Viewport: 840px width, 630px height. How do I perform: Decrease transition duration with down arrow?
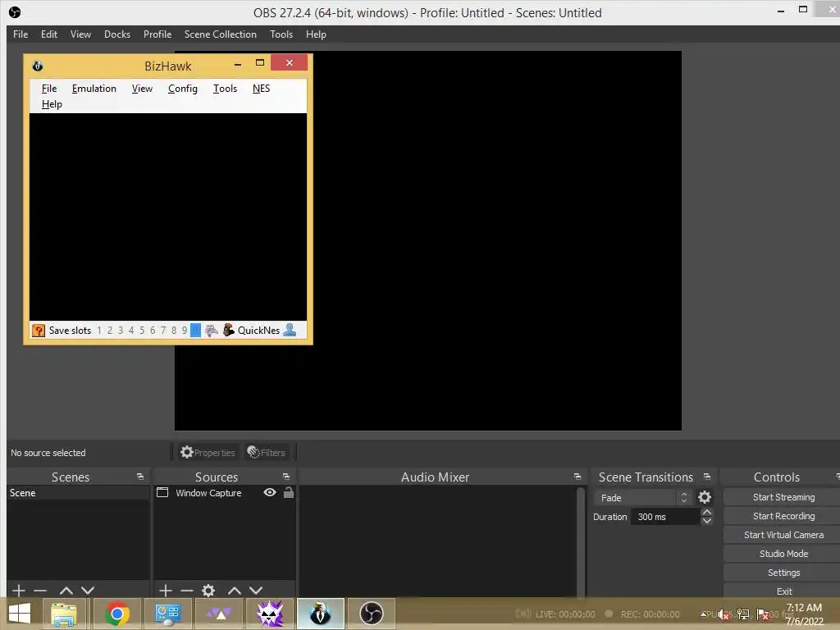click(706, 521)
